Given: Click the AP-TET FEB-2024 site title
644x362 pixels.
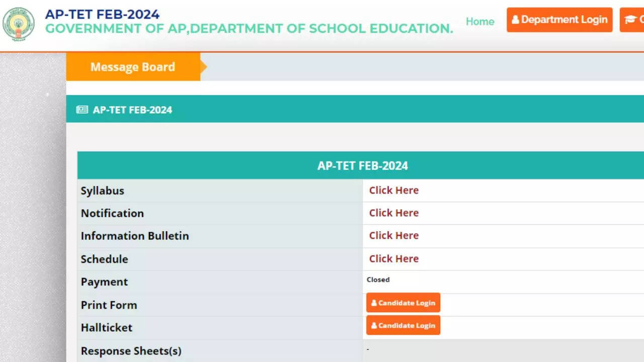Looking at the screenshot, I should [x=102, y=14].
